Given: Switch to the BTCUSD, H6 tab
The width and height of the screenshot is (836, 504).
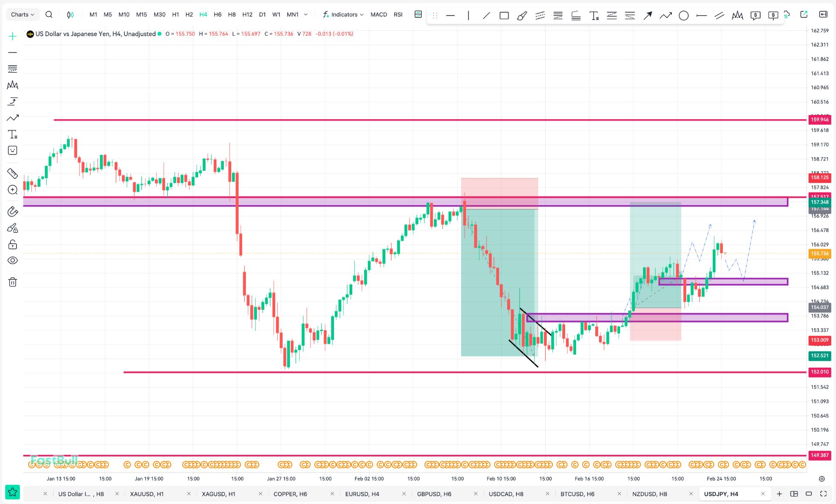Looking at the screenshot, I should click(x=577, y=494).
